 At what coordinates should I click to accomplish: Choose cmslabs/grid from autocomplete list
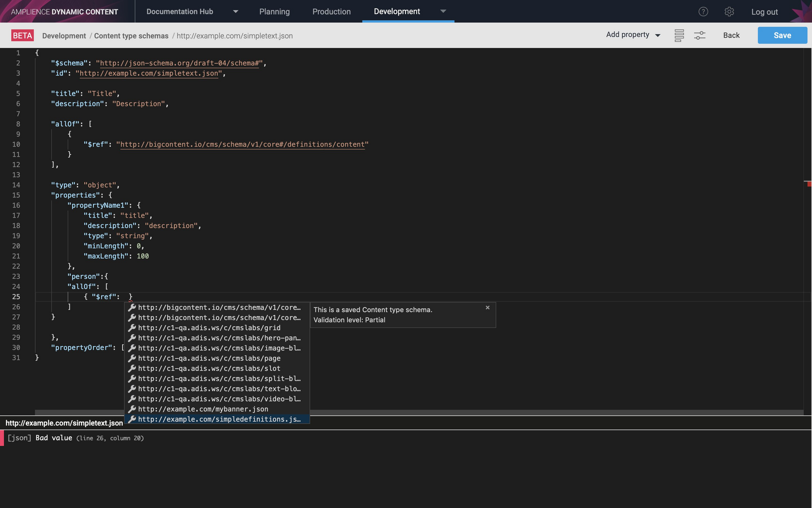click(x=217, y=328)
